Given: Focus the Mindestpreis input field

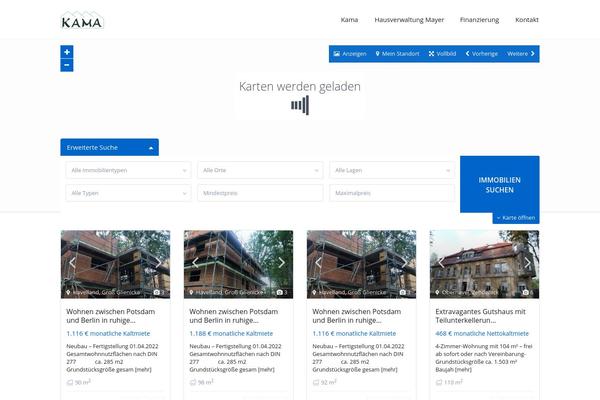Looking at the screenshot, I should click(260, 193).
